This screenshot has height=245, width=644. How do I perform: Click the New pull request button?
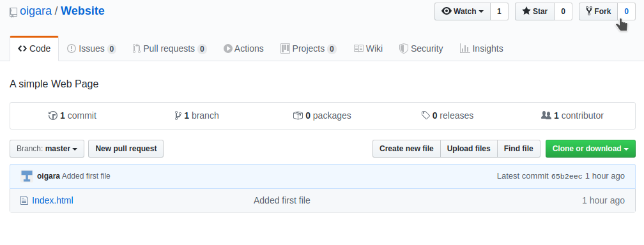(126, 149)
